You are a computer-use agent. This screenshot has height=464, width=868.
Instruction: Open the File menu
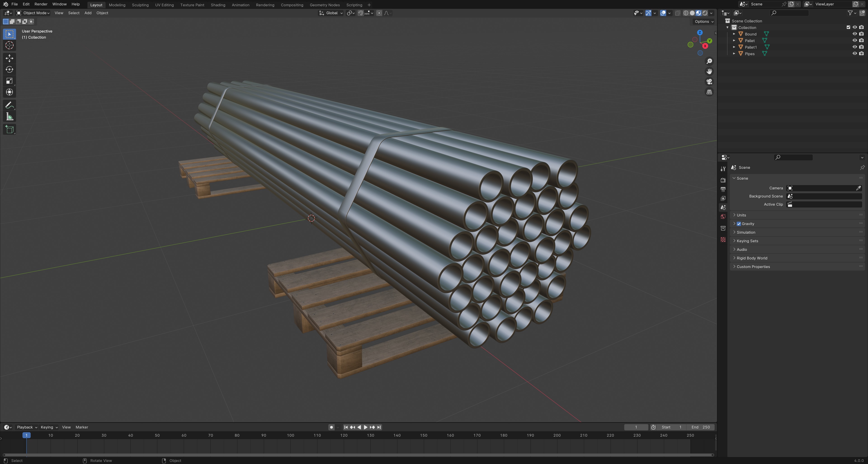(x=14, y=4)
